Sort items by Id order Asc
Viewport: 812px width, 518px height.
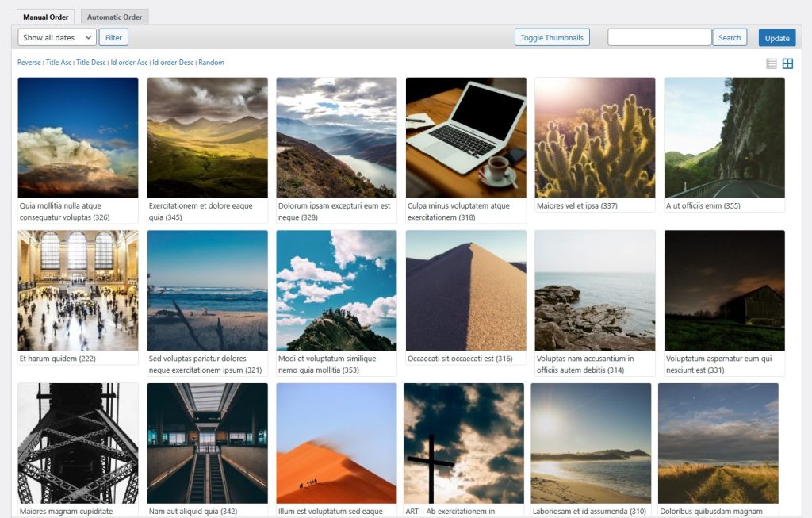pyautogui.click(x=132, y=62)
